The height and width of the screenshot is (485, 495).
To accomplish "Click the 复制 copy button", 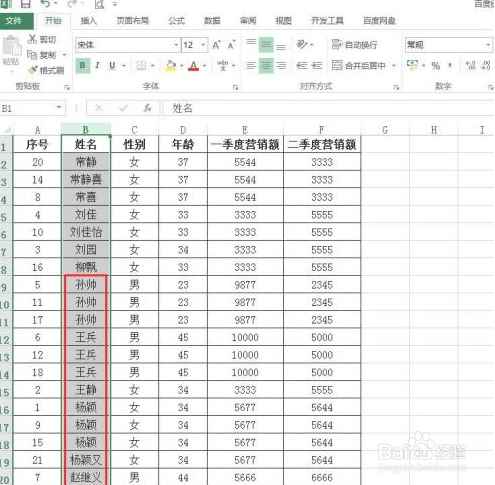I will (x=42, y=55).
